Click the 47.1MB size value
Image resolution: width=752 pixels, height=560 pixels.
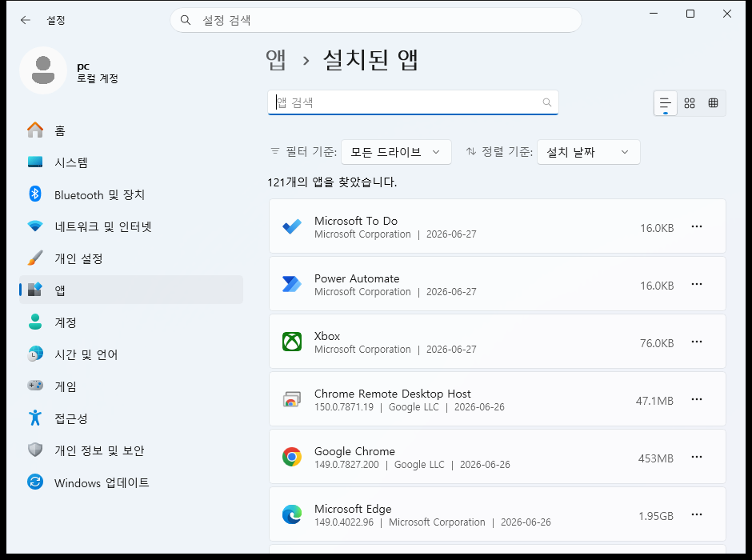click(654, 401)
